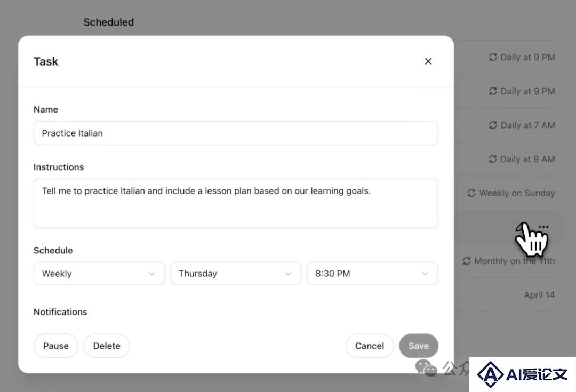Open the three-dots menu in background list
Screen dimensions: 576x392
pyautogui.click(x=543, y=227)
